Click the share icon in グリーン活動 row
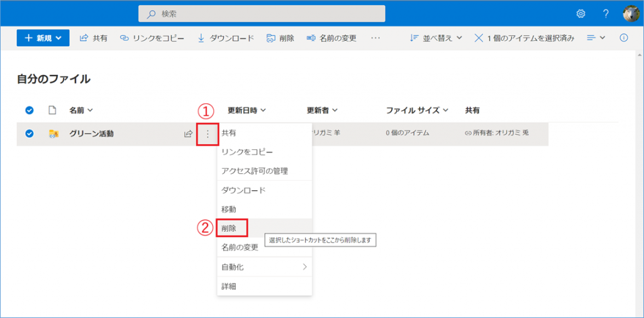 tap(189, 133)
